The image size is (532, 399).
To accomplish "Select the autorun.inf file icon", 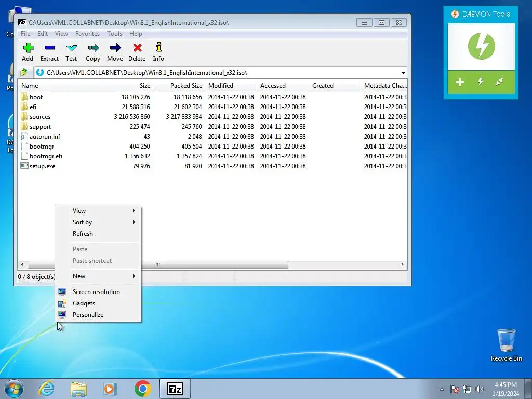I will click(24, 137).
